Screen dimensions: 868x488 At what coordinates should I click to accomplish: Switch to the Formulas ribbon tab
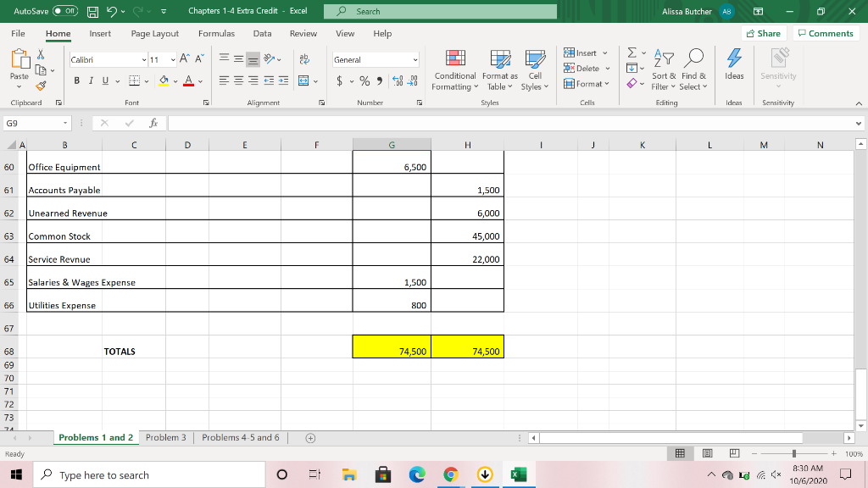point(216,33)
